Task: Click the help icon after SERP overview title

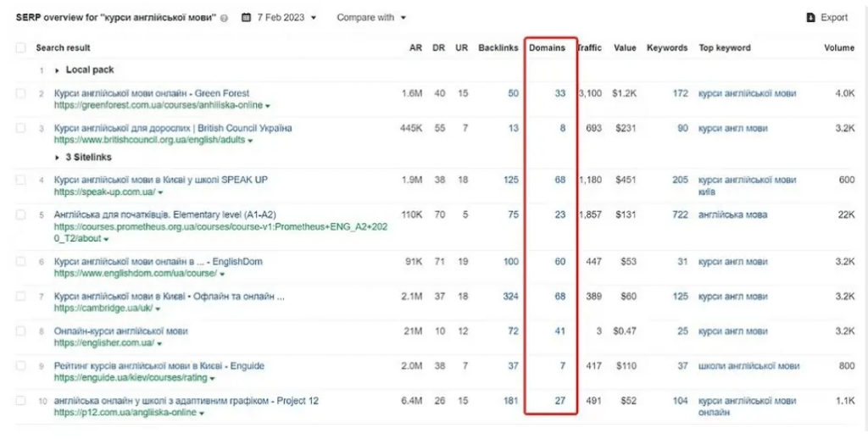Action: pos(224,19)
